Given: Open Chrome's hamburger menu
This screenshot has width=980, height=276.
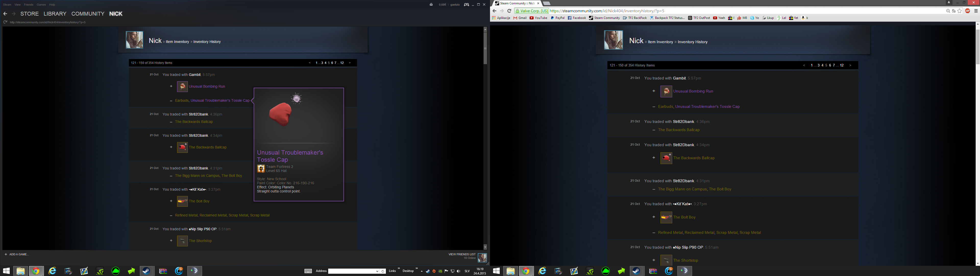Looking at the screenshot, I should click(x=976, y=11).
